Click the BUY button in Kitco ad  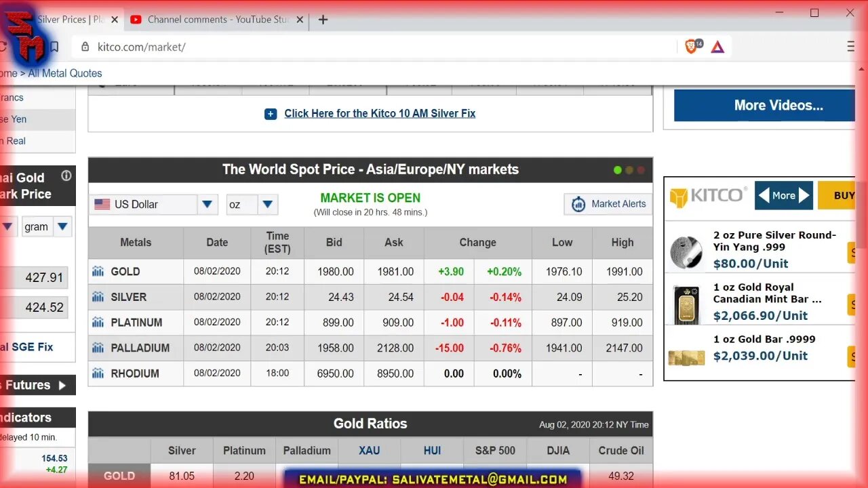pyautogui.click(x=836, y=195)
